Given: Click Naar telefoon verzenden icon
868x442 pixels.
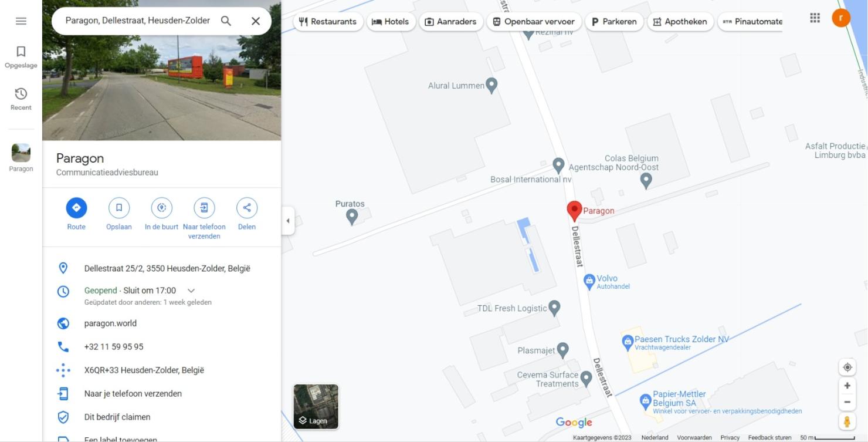Looking at the screenshot, I should coord(204,208).
